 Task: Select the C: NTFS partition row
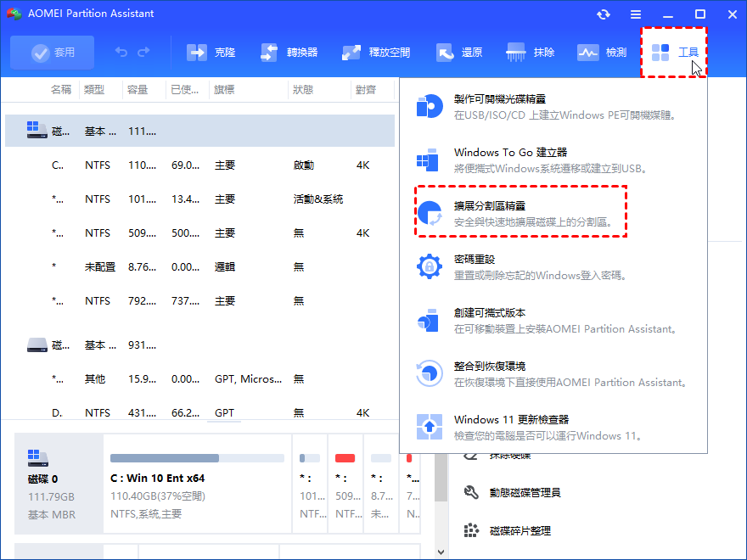click(x=199, y=165)
